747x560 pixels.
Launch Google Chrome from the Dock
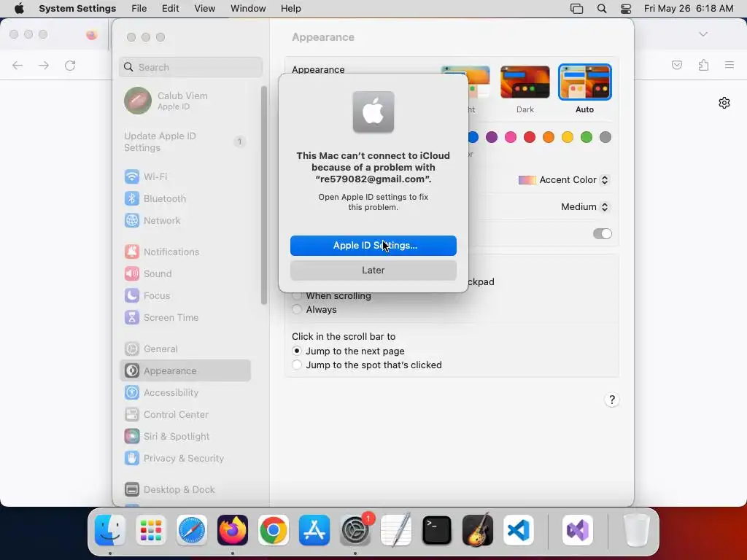click(274, 530)
